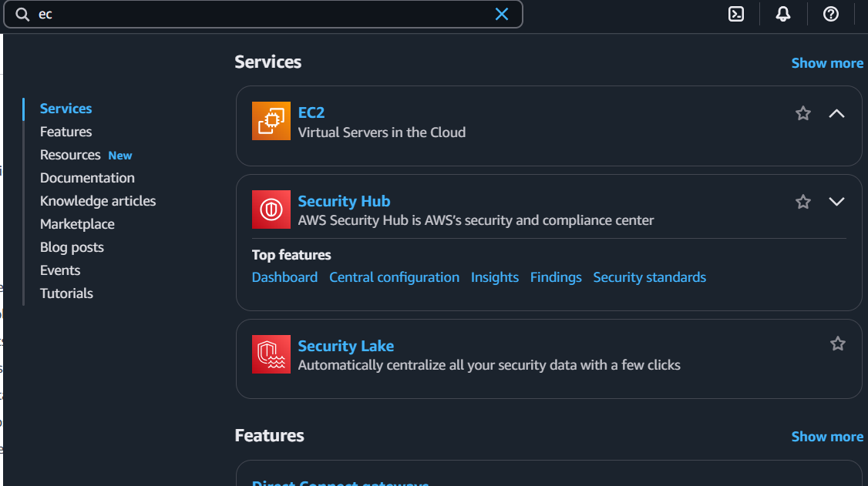
Task: Select Marketplace in the left sidebar
Action: [x=77, y=223]
